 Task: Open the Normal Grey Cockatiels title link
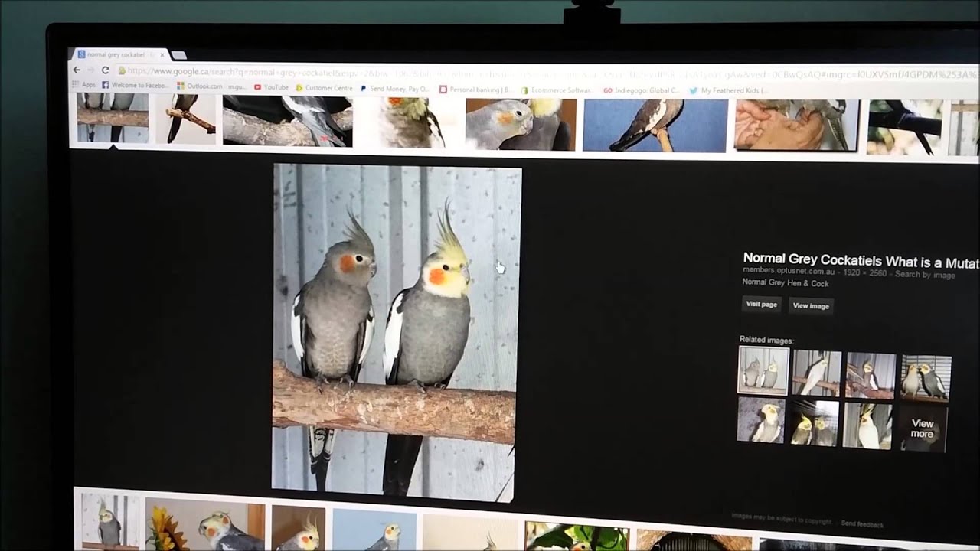point(861,261)
